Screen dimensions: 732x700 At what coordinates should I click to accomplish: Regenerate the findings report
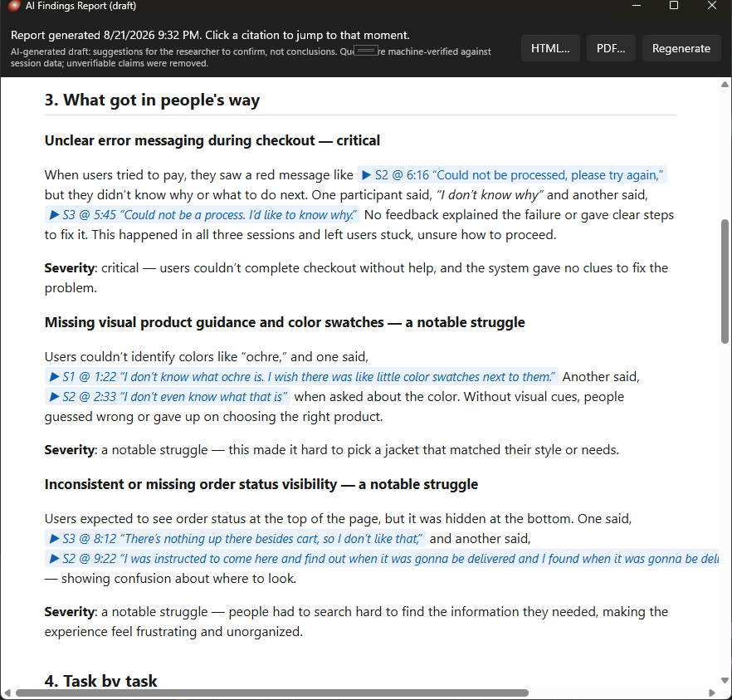681,48
